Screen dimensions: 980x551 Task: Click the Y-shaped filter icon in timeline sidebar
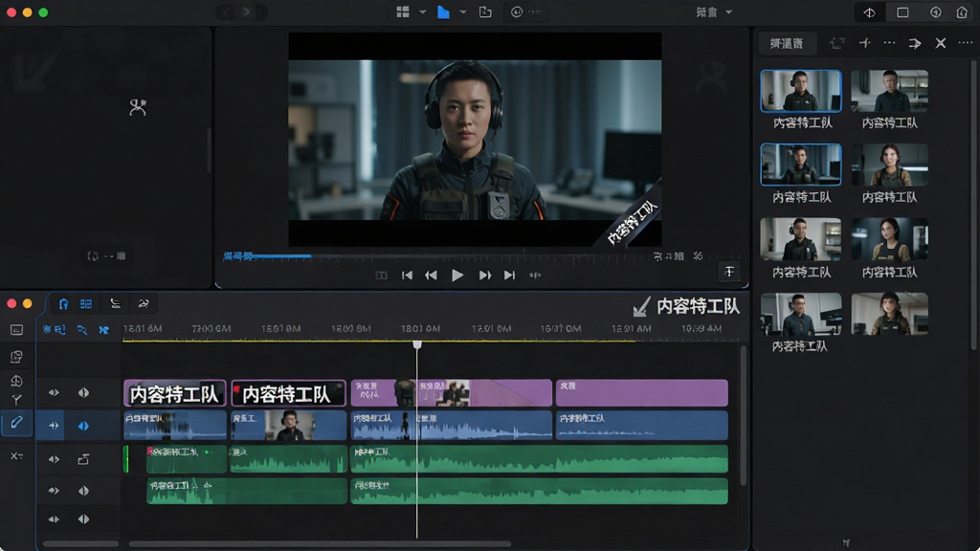click(x=17, y=400)
